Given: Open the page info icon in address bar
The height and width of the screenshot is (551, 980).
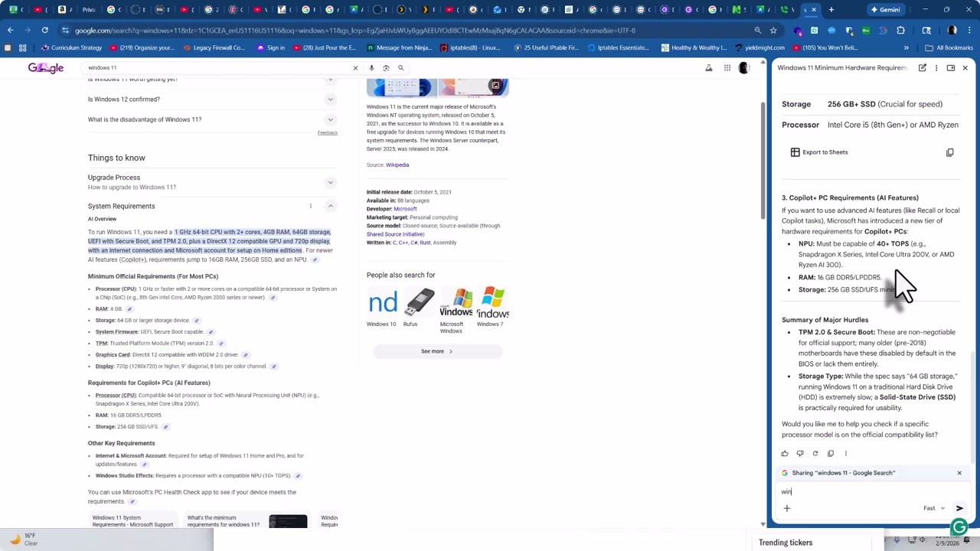Looking at the screenshot, I should pos(66,31).
